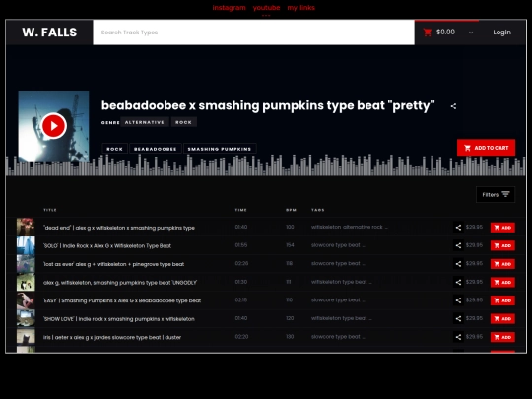Add 'UNGODLY' track to cart
The image size is (532, 399).
pyautogui.click(x=502, y=283)
